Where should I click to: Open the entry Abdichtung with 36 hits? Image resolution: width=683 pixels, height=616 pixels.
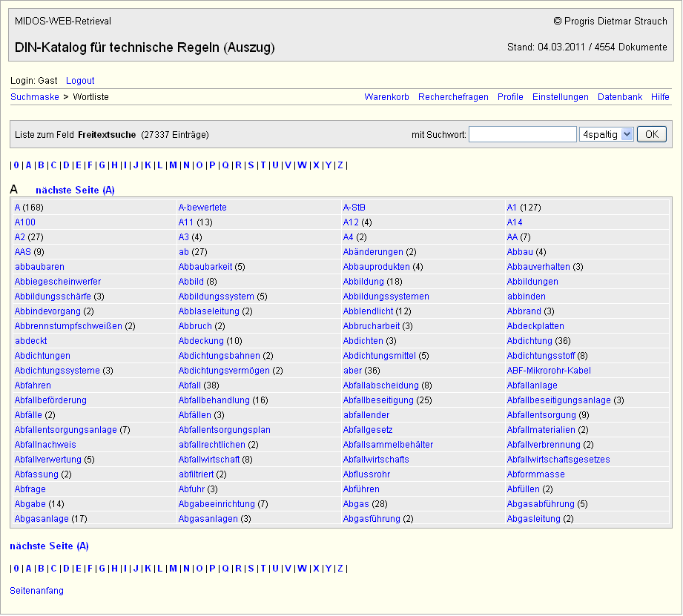pos(529,341)
